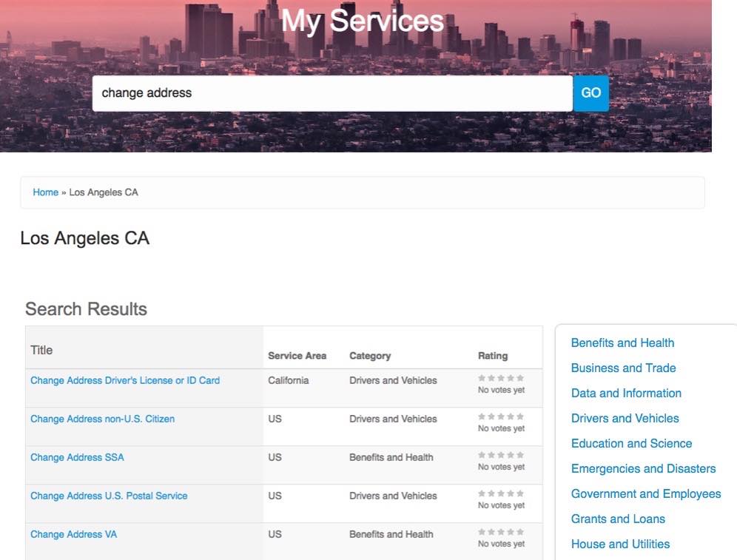
Task: Open Change Address U.S. Postal Service link
Action: point(109,496)
